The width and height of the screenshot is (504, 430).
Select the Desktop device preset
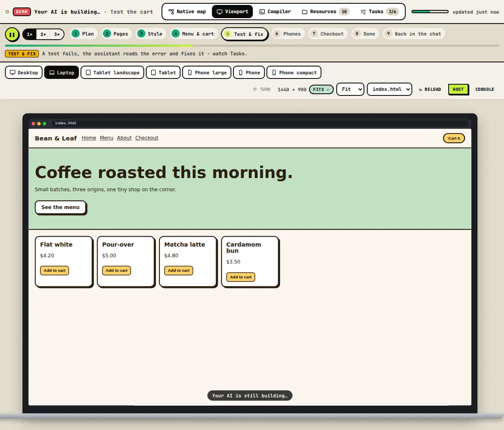[x=24, y=72]
